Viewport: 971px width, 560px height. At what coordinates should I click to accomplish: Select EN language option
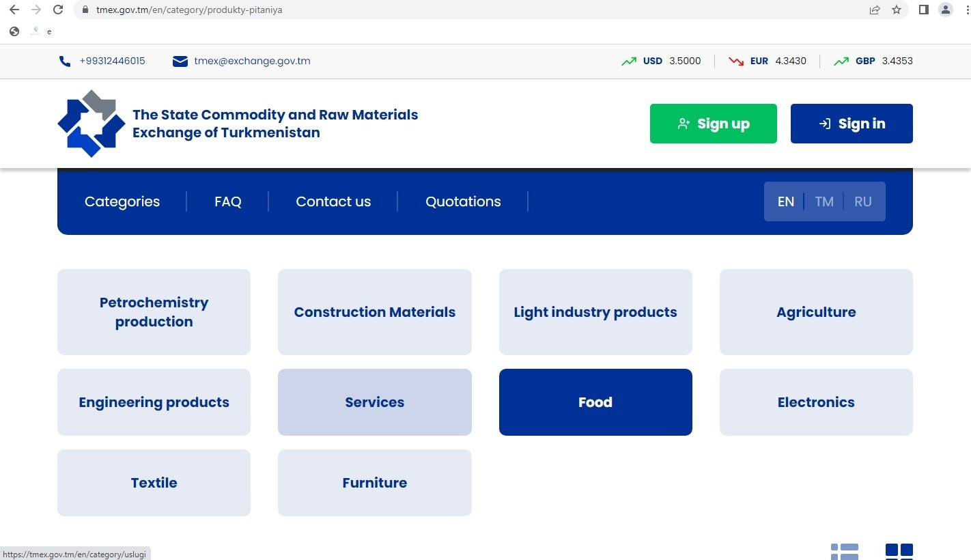point(786,201)
